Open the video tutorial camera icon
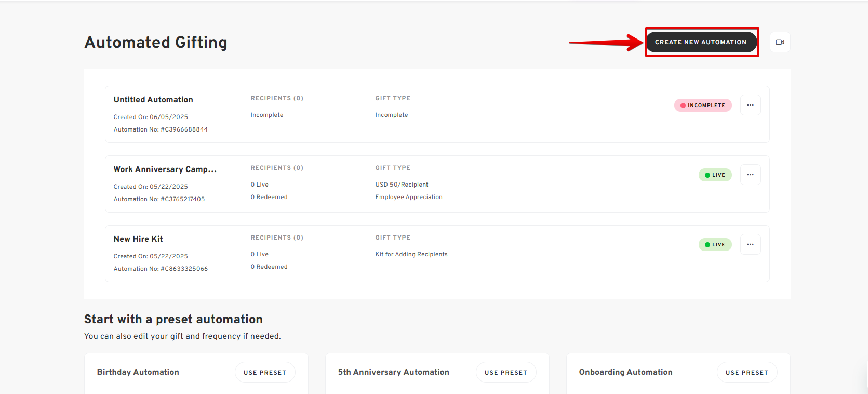The image size is (868, 394). point(780,42)
